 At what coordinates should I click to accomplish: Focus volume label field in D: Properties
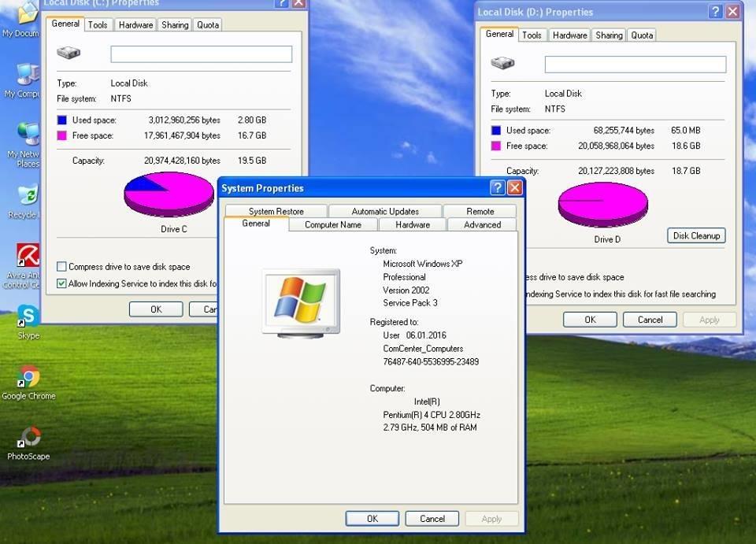(636, 64)
